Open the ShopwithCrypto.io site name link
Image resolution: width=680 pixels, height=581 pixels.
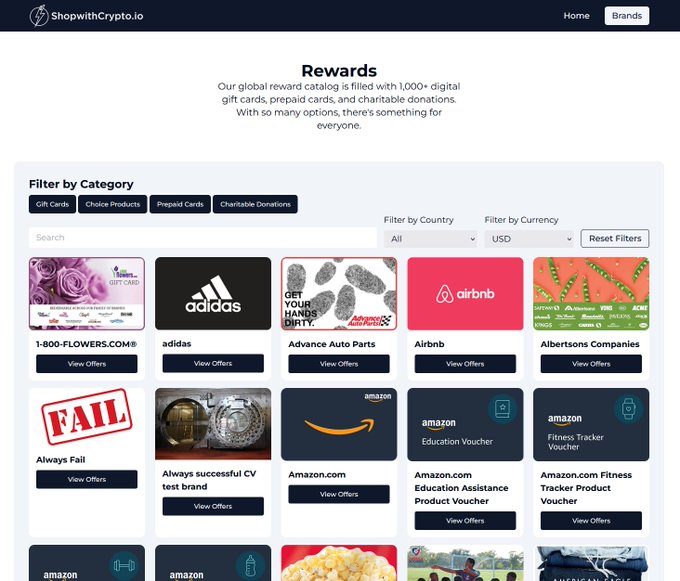click(97, 16)
